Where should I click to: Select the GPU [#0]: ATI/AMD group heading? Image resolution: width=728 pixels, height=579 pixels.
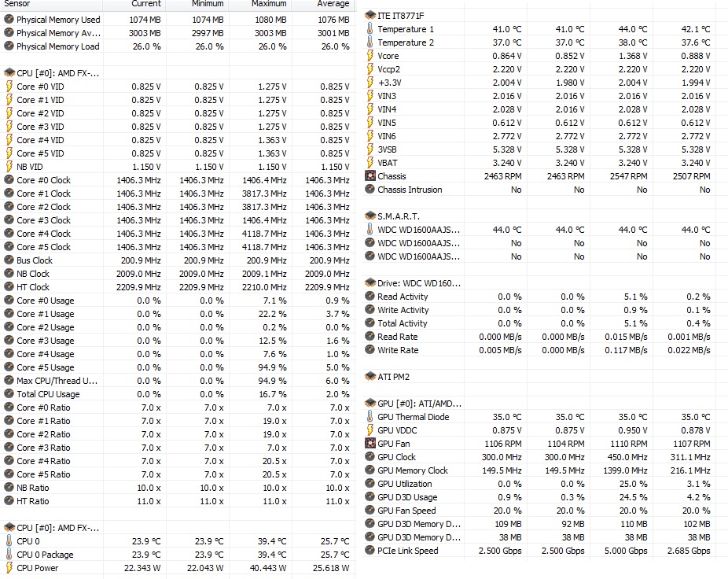click(420, 404)
